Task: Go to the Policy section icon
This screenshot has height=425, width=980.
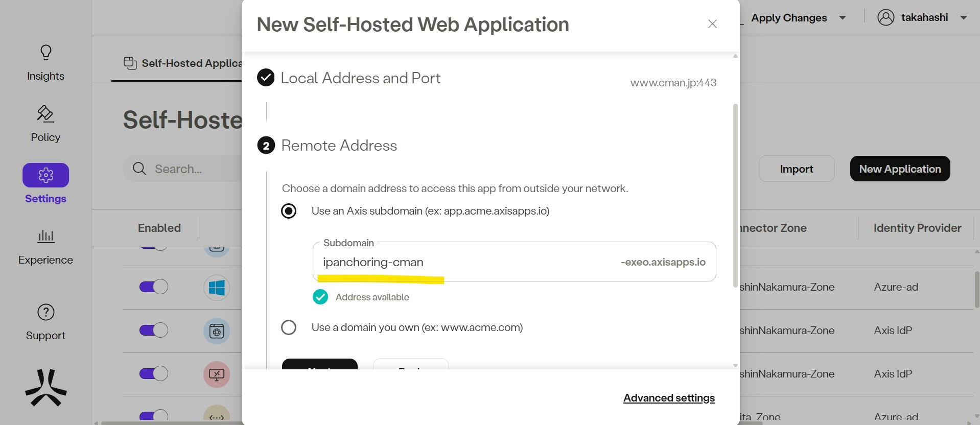Action: coord(45,114)
